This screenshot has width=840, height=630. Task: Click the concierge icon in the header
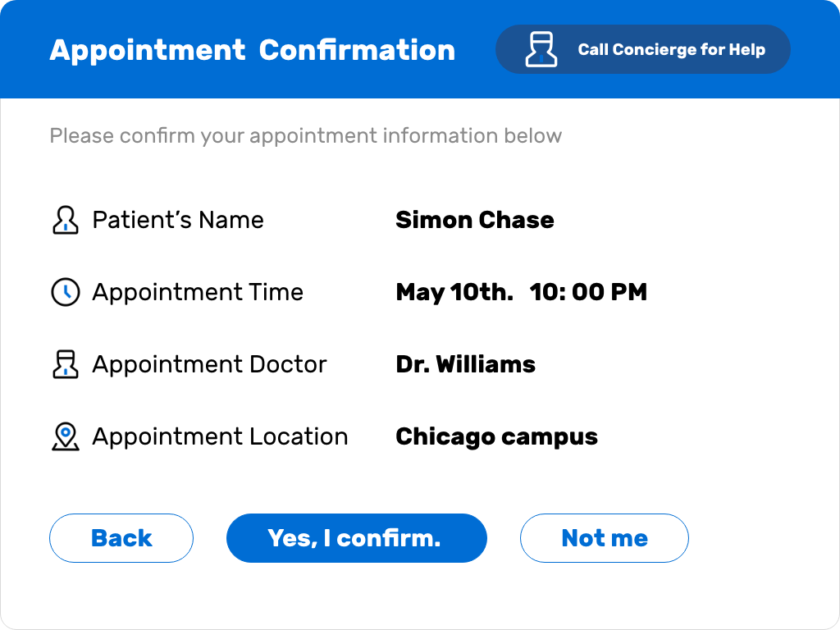point(541,49)
